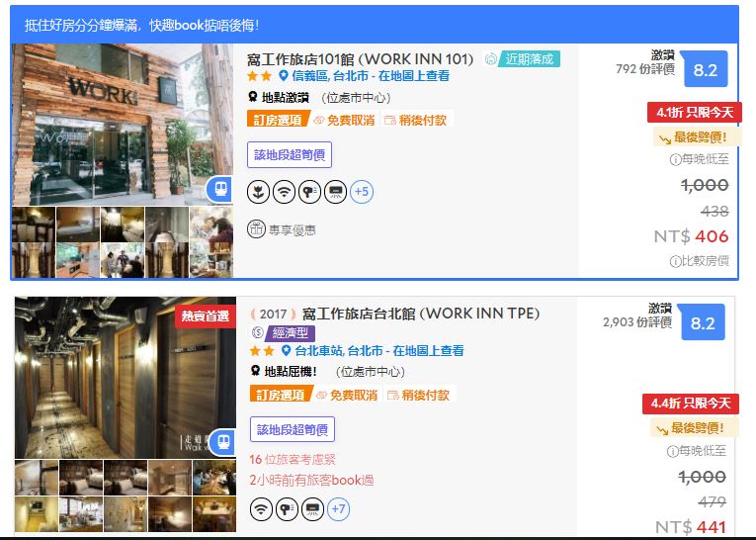Screen dimensions: 756x540
Task: Click 該地段超筍價 button for Work Inn TPE
Action: (293, 429)
